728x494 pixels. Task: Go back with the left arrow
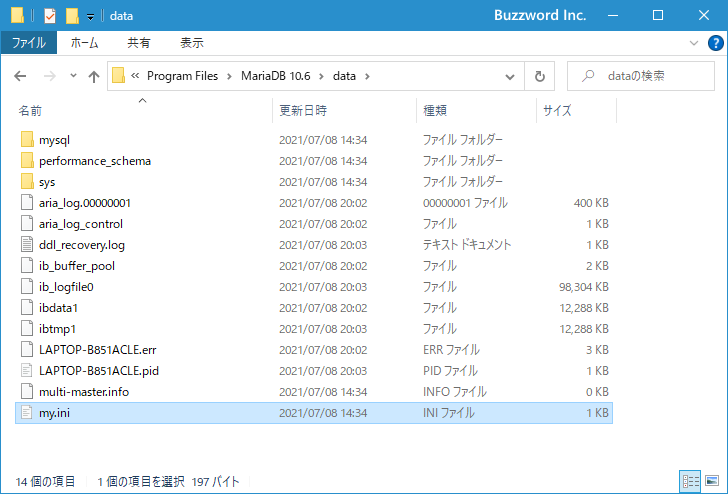pos(20,76)
